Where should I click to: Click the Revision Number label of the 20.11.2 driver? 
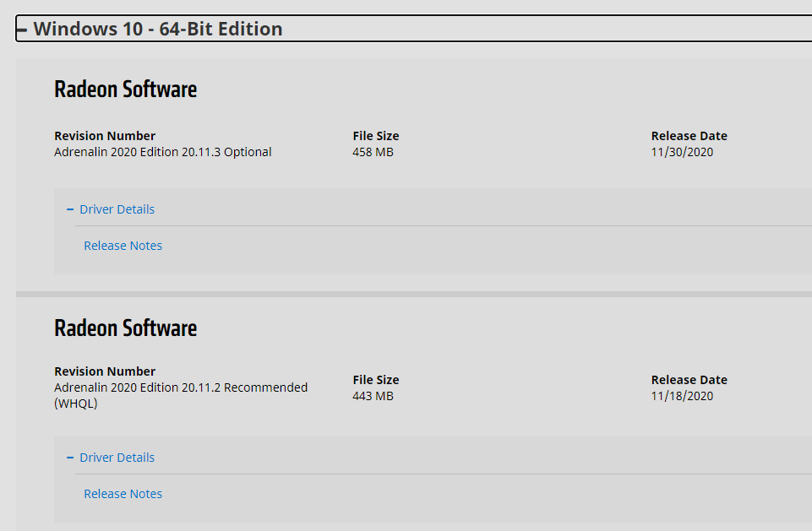(x=105, y=371)
